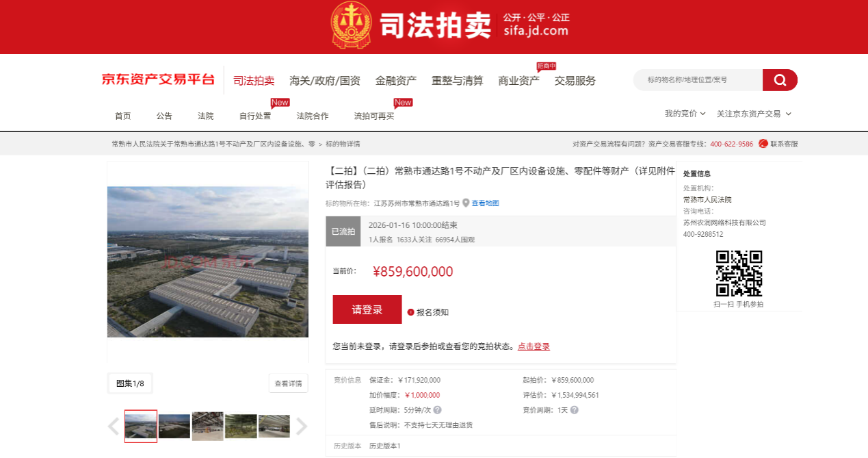Click 苏州农润网络科技有限公司 text

click(724, 222)
